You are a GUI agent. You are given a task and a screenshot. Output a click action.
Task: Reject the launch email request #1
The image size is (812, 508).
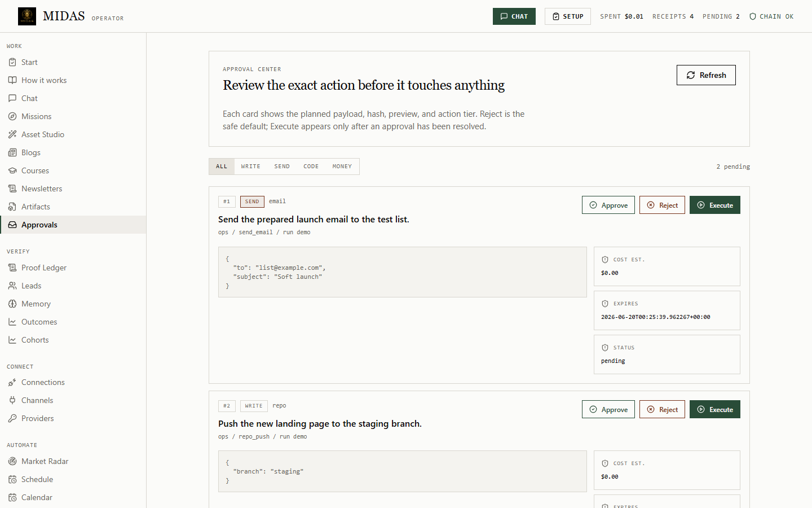[663, 205]
